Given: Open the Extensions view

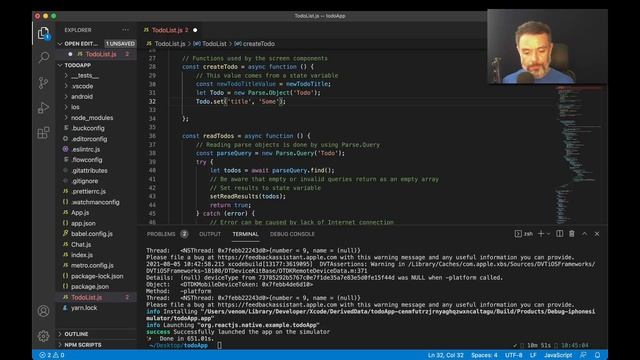Looking at the screenshot, I should (x=43, y=133).
